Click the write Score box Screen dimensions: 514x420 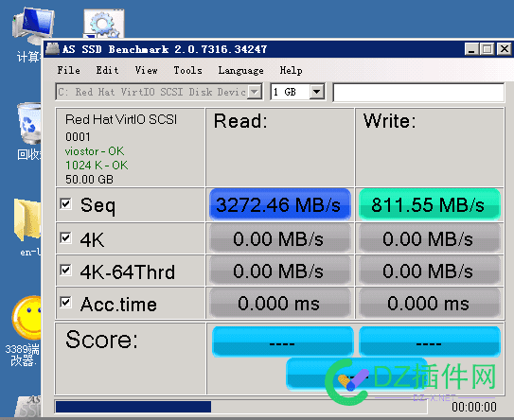[430, 341]
